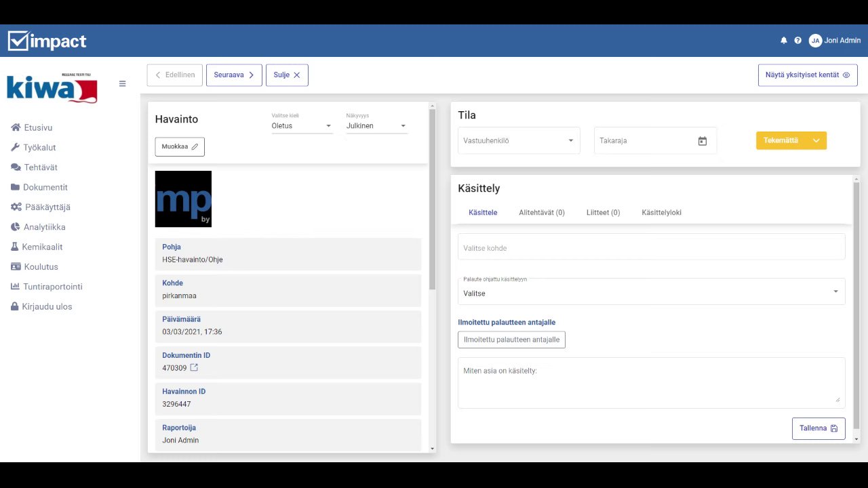Switch to the Alitehtävät (0) tab
Screen dimensions: 868x488
(x=542, y=212)
